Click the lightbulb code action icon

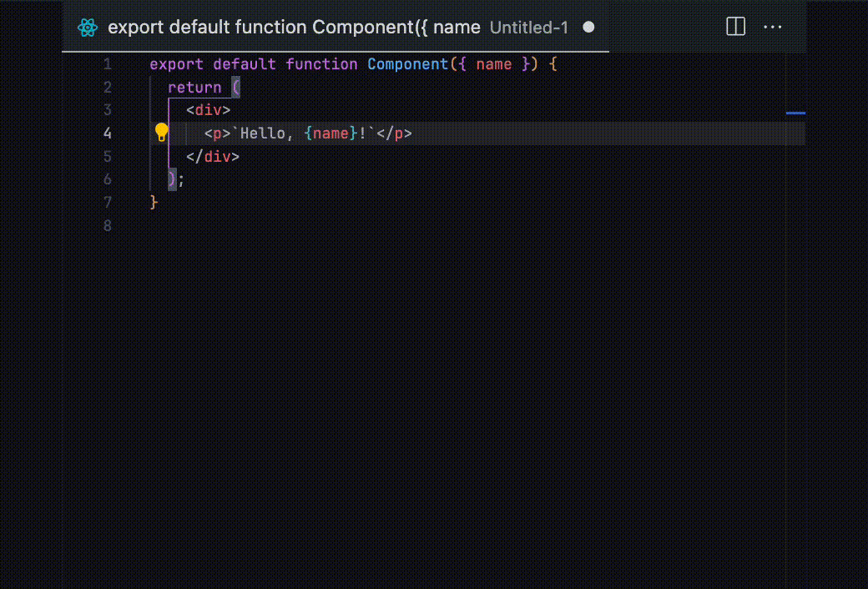tap(162, 133)
